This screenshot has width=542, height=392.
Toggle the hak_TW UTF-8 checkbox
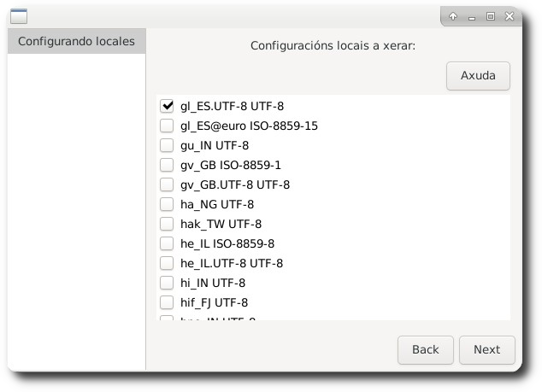click(x=167, y=224)
